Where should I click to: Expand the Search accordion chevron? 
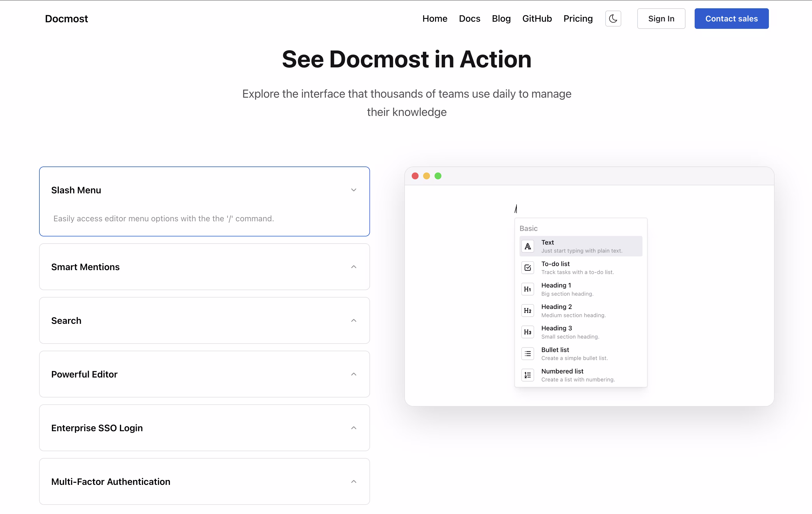(353, 320)
